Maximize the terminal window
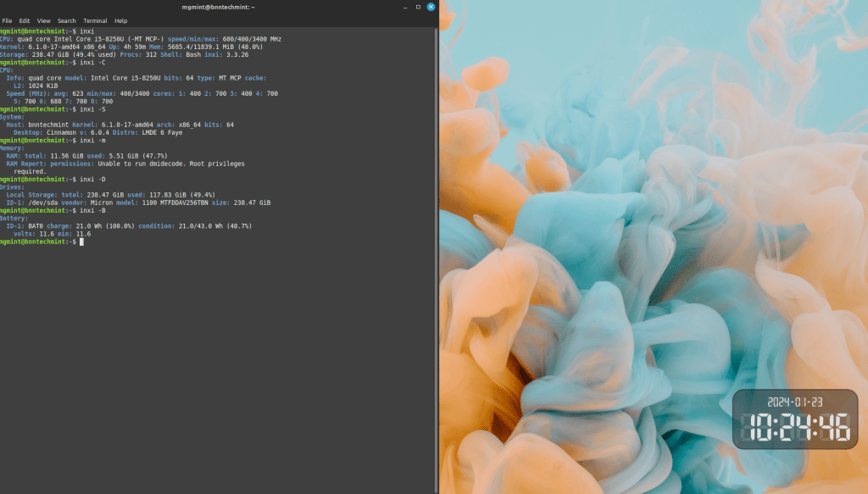Image resolution: width=868 pixels, height=494 pixels. tap(418, 7)
